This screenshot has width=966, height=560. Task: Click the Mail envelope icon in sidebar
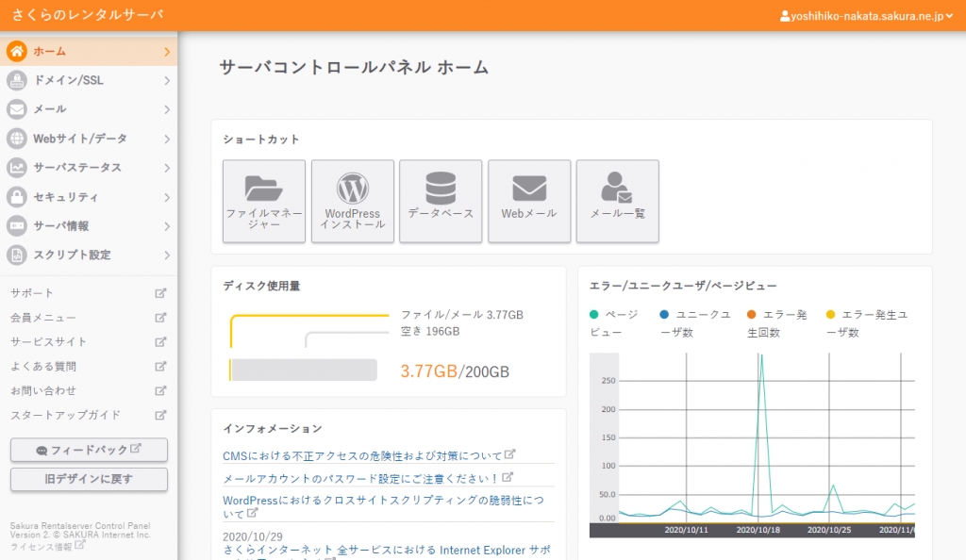point(17,109)
